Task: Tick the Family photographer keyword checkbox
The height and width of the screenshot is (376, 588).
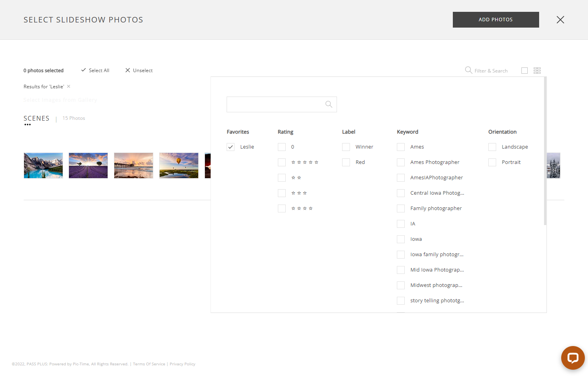Action: (401, 208)
